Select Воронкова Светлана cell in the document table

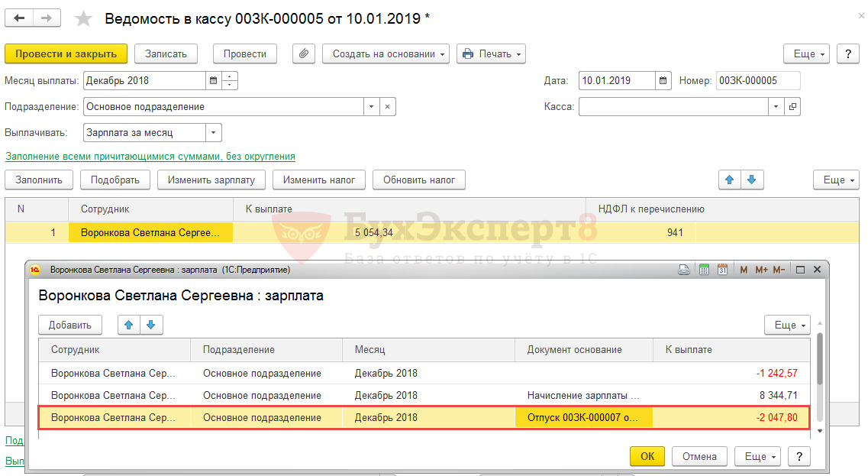point(150,233)
